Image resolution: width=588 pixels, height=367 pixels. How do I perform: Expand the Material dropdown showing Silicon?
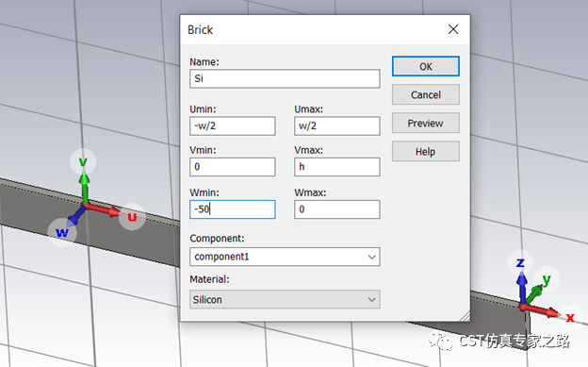tap(285, 299)
